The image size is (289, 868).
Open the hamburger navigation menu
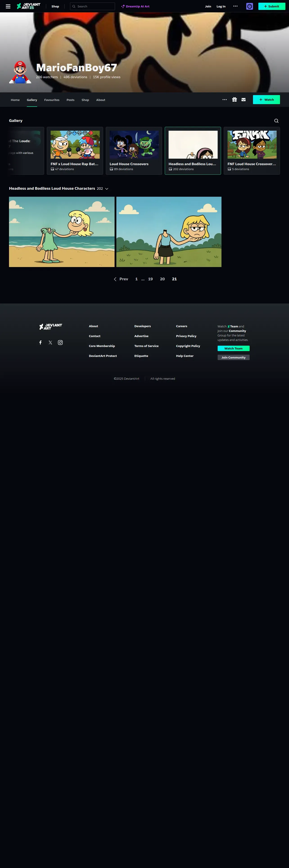point(8,6)
